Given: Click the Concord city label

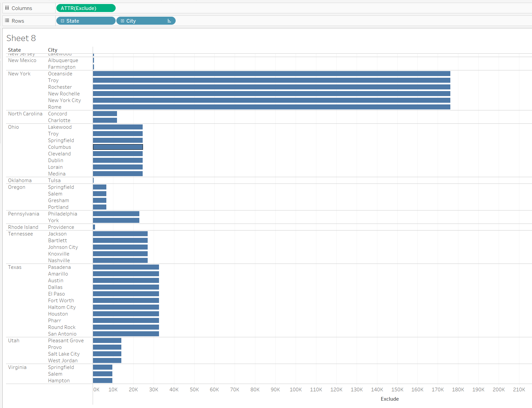Looking at the screenshot, I should 57,114.
